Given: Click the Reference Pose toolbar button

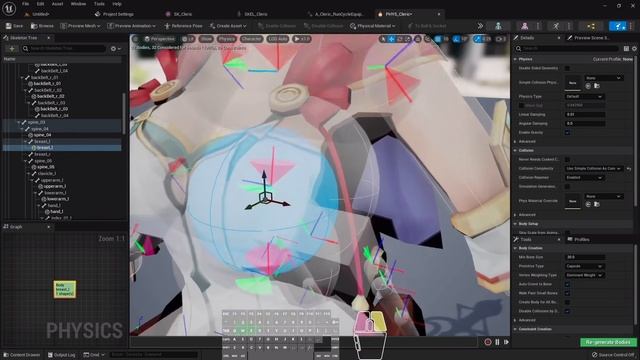Looking at the screenshot, I should click(183, 26).
